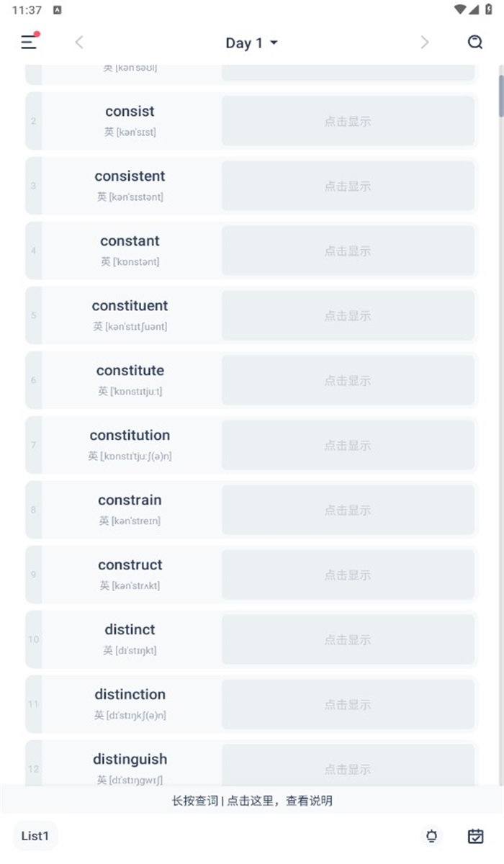Tap the lightbulb icon
Screen dimensions: 504x864
click(x=432, y=836)
